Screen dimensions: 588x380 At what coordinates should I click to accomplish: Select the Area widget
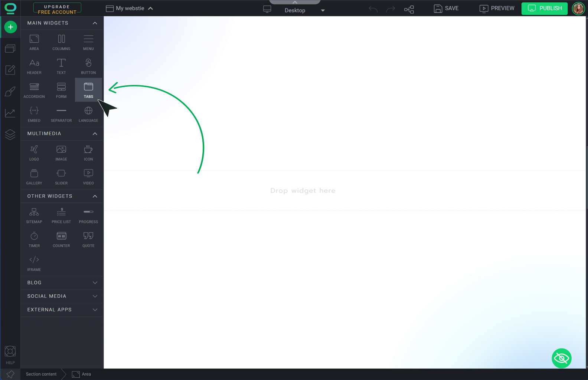tap(34, 42)
